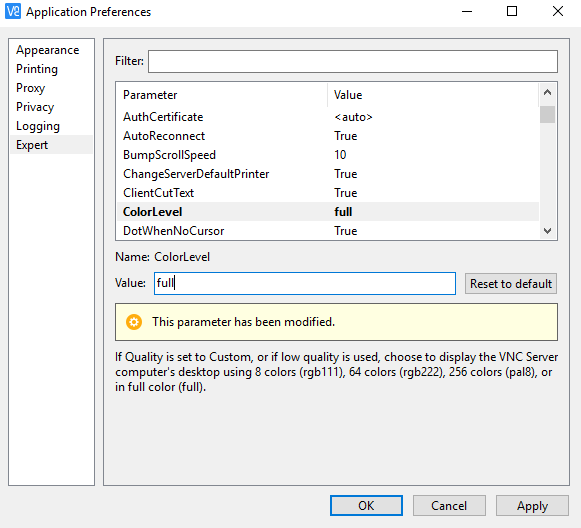This screenshot has height=528, width=581.
Task: Click the bold full value of ColorLevel
Action: (x=343, y=212)
